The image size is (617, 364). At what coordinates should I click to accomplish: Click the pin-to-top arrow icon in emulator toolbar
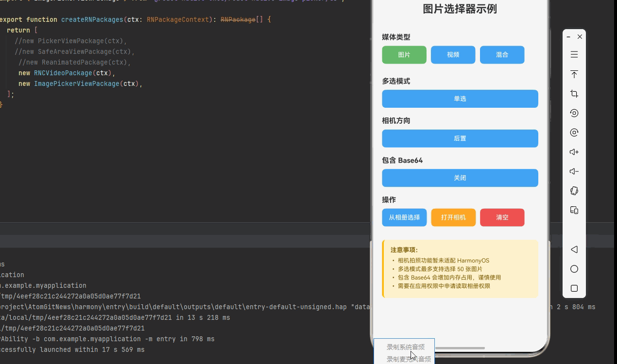[574, 74]
